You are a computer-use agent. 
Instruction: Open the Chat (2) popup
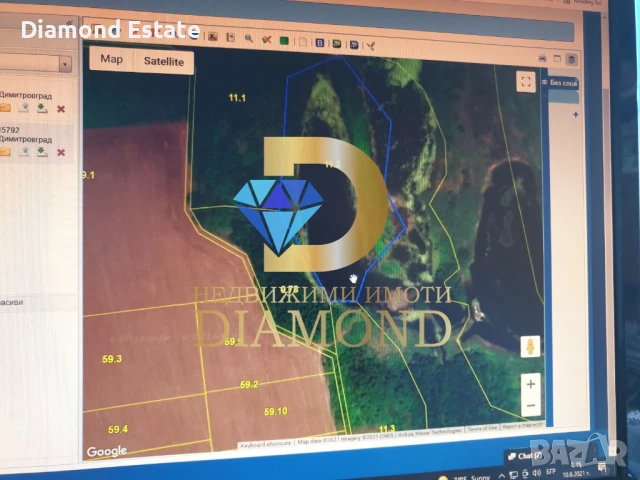(x=525, y=456)
